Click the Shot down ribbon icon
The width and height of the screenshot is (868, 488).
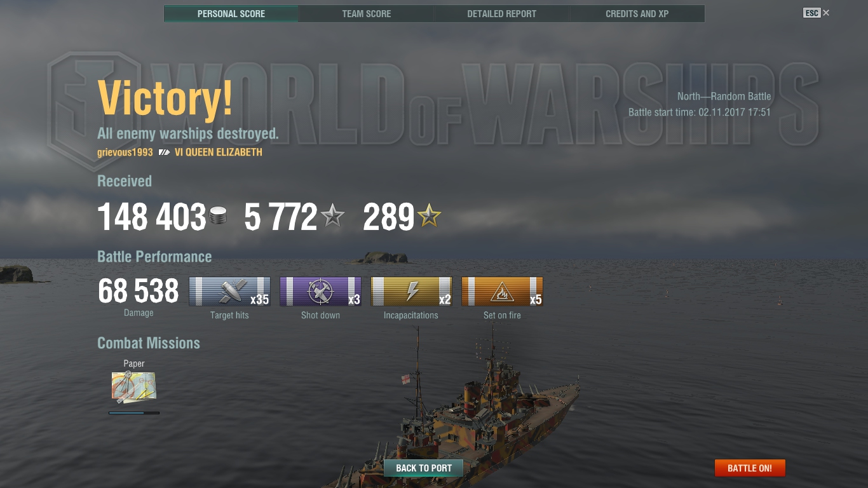point(320,292)
